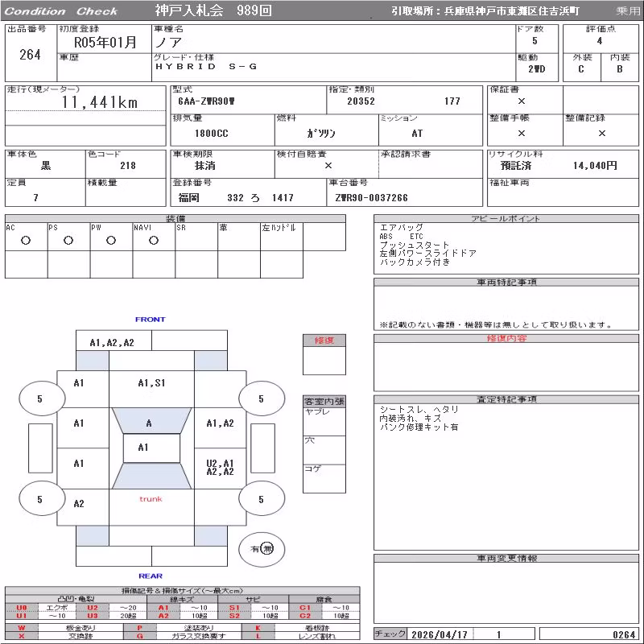Click the 修復内容 section header
Image resolution: width=644 pixels, height=644 pixels.
[506, 338]
